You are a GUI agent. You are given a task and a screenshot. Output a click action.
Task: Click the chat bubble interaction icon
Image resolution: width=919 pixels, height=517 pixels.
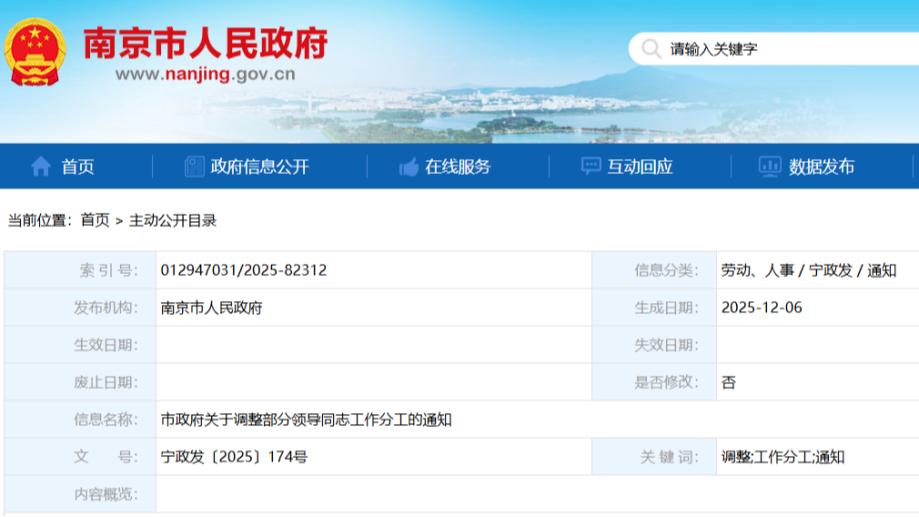click(591, 167)
